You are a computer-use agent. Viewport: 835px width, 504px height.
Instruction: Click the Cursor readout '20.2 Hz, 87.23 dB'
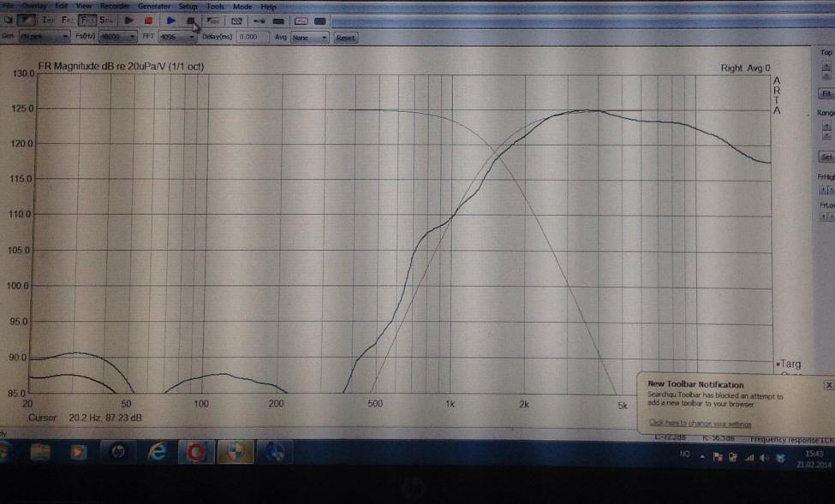click(x=104, y=418)
